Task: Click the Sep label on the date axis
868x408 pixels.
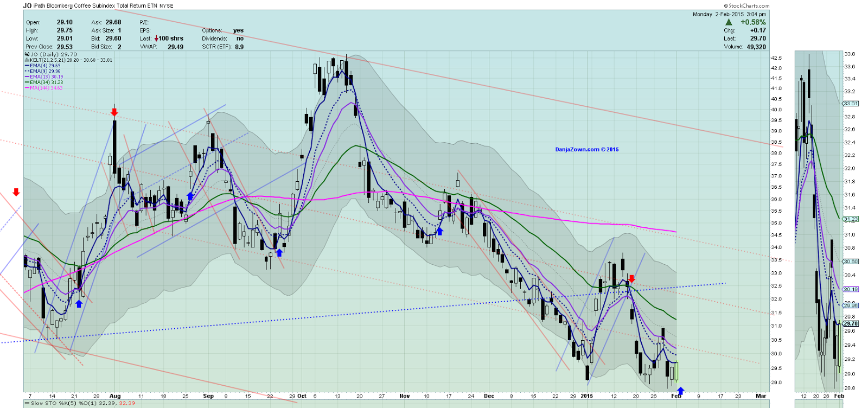Action: [208, 396]
